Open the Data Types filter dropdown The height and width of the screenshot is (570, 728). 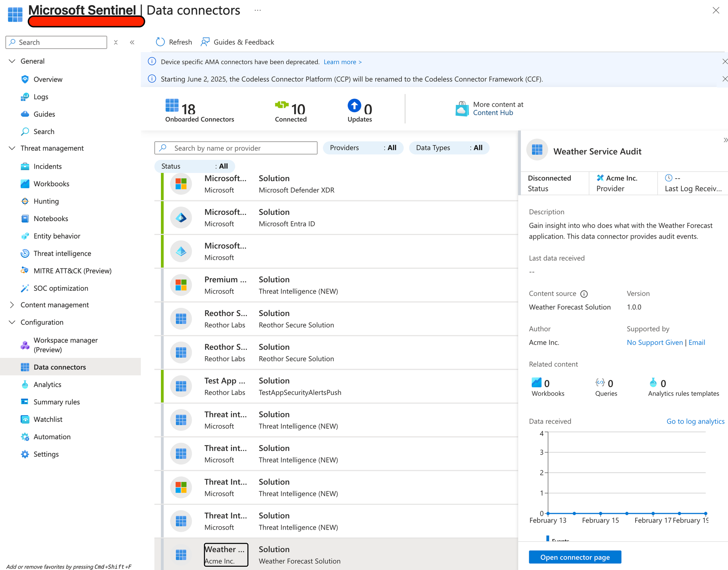point(449,148)
